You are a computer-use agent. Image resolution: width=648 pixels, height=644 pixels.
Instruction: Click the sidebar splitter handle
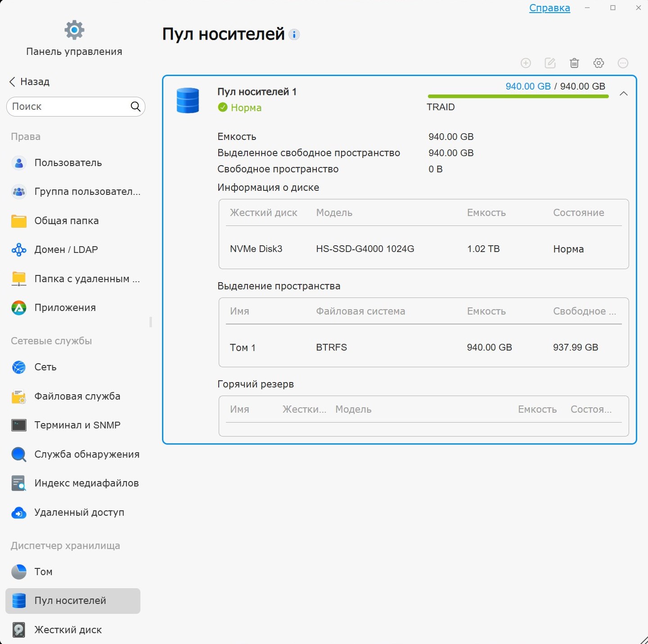coord(151,322)
